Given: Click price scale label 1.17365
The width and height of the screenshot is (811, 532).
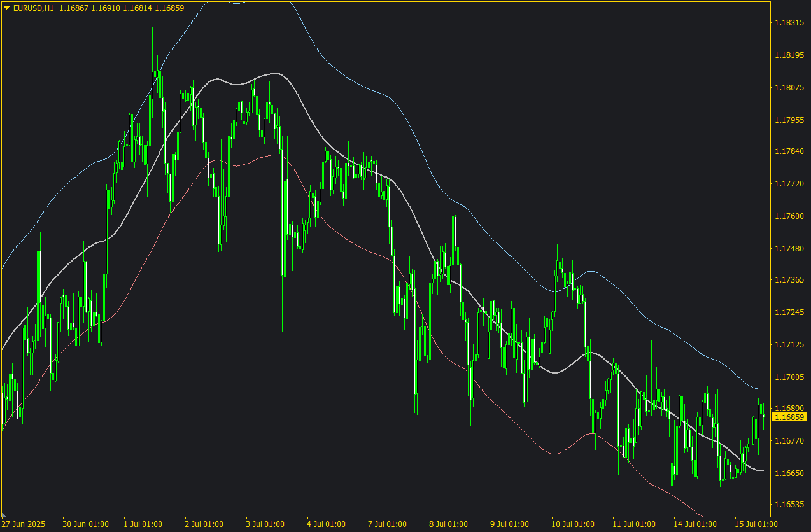Looking at the screenshot, I should [788, 280].
